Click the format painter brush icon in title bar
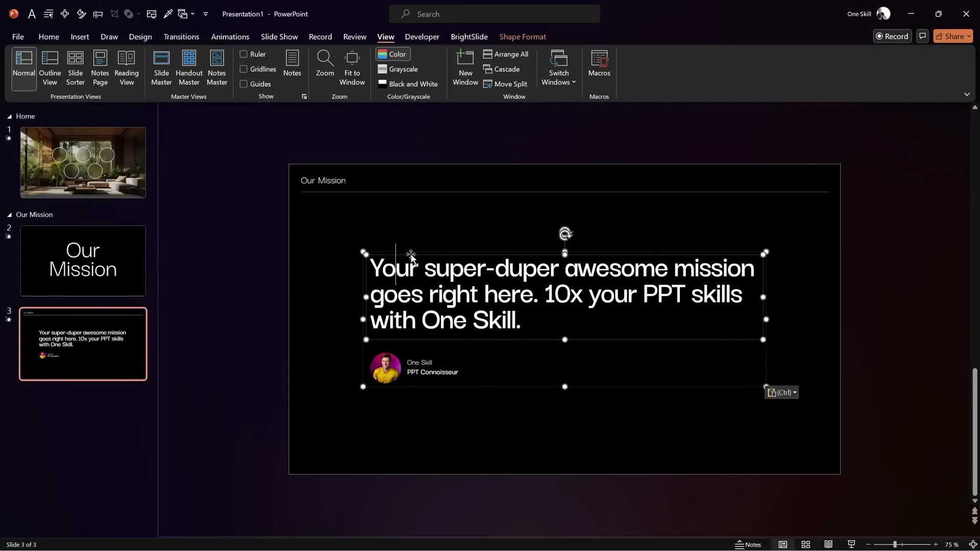 click(81, 14)
